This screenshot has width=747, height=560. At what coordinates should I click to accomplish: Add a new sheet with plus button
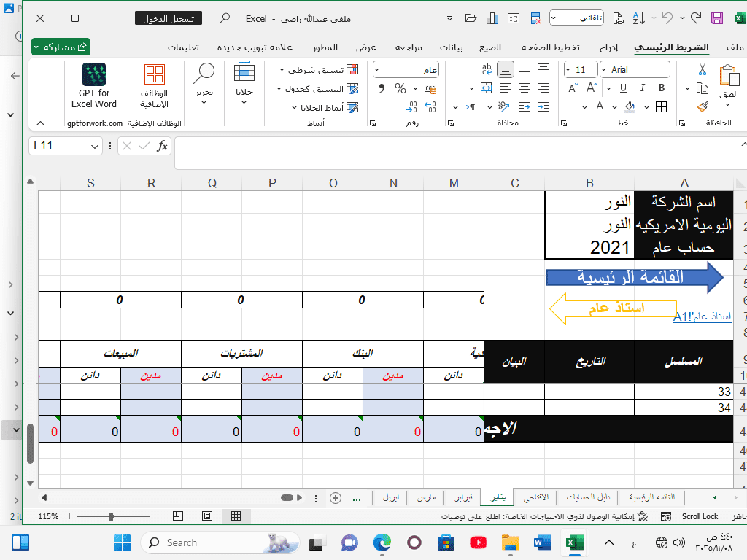336,498
